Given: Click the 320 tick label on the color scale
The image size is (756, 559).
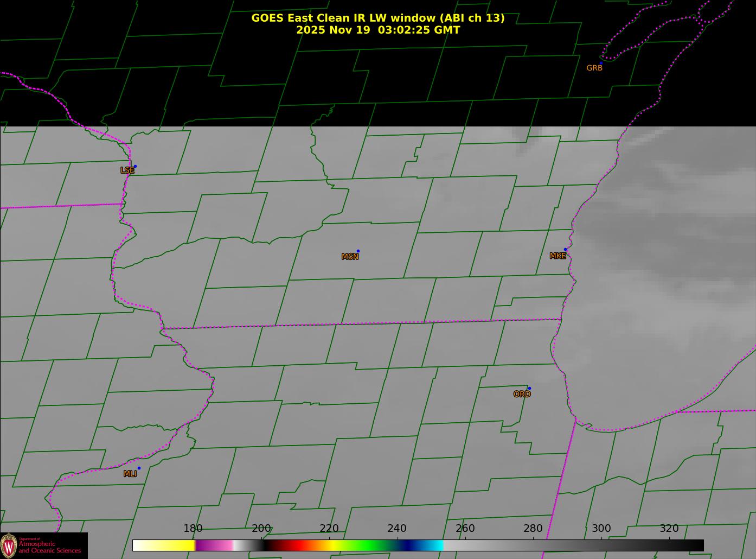Looking at the screenshot, I should point(669,529).
